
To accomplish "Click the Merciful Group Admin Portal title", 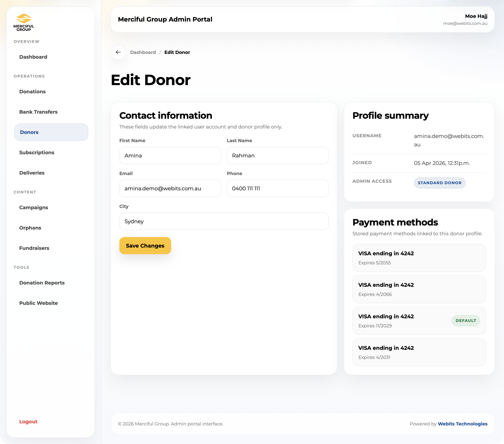I will click(x=165, y=19).
